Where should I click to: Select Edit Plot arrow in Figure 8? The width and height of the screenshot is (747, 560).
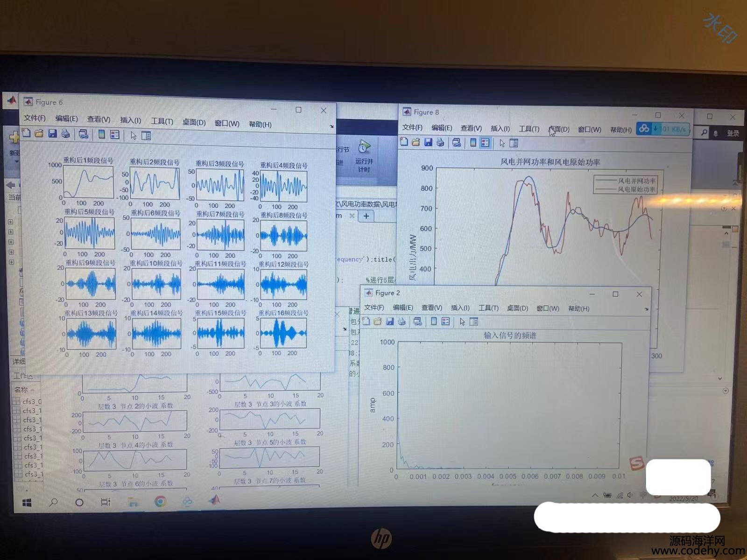(x=502, y=143)
